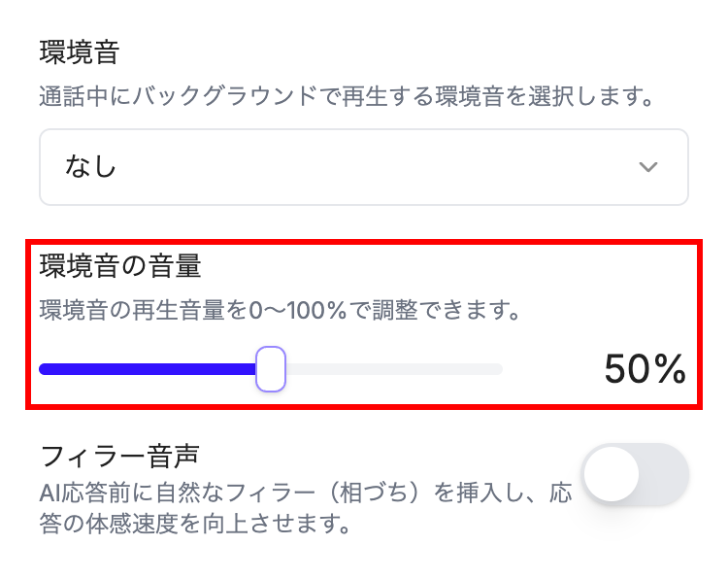Viewport: 728px width, 579px height.
Task: Click the 環境音の音量 heading label
Action: click(x=120, y=266)
